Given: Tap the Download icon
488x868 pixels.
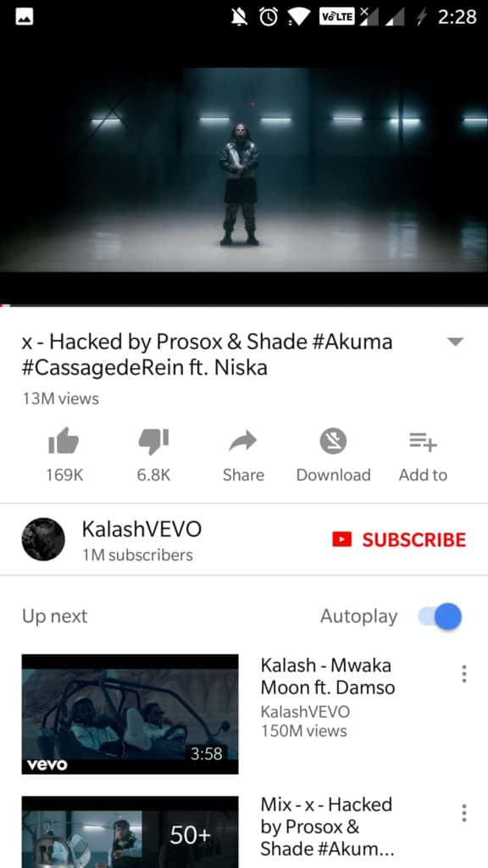Looking at the screenshot, I should point(333,441).
